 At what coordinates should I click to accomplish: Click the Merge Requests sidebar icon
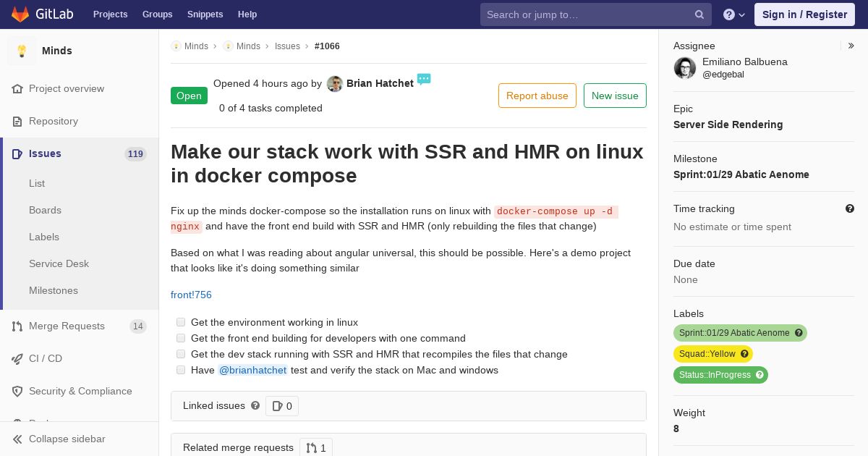(x=17, y=326)
